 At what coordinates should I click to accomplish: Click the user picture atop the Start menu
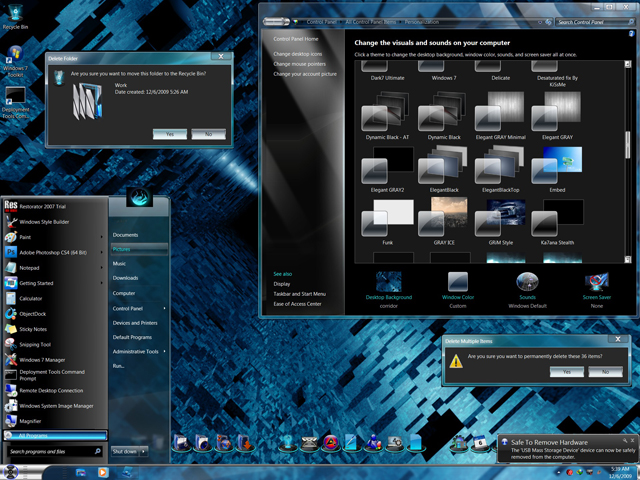point(139,197)
